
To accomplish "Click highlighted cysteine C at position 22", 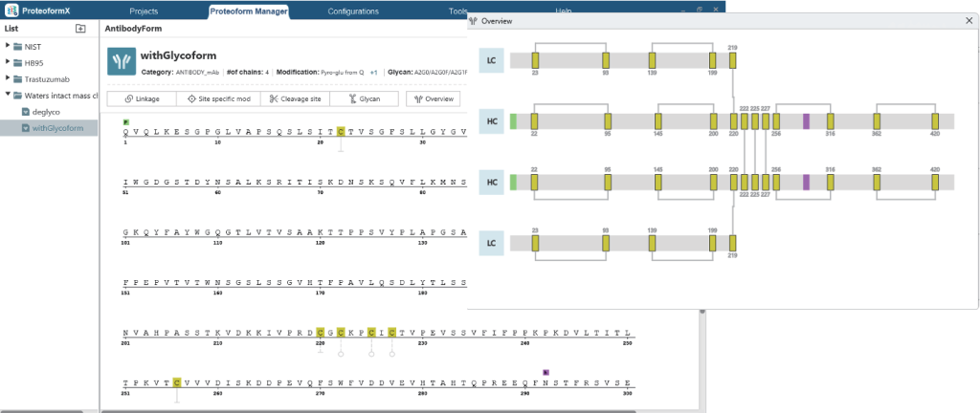I will click(341, 131).
